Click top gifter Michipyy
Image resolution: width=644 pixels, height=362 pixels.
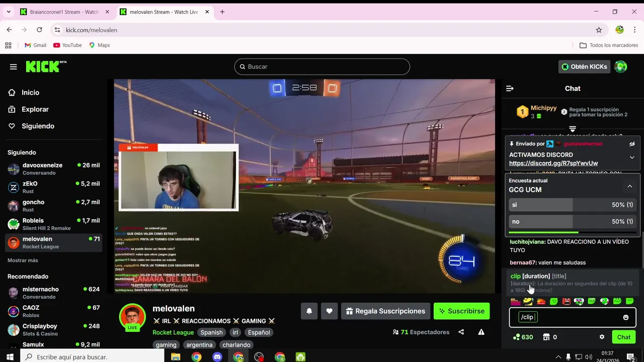point(543,108)
